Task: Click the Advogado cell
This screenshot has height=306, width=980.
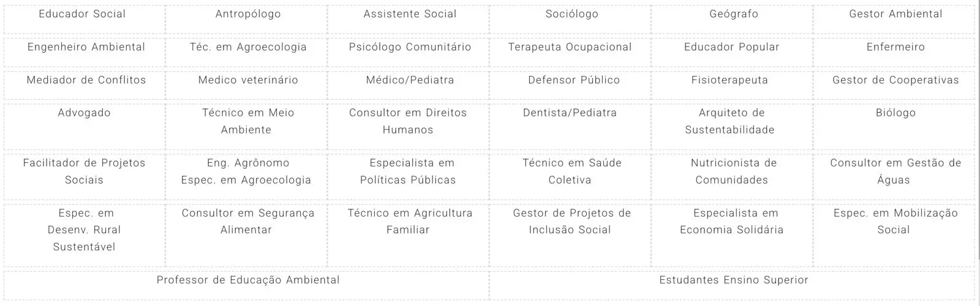Action: [x=85, y=113]
